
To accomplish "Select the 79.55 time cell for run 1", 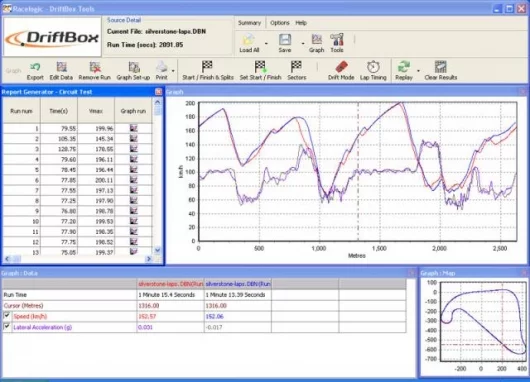I will pyautogui.click(x=59, y=128).
